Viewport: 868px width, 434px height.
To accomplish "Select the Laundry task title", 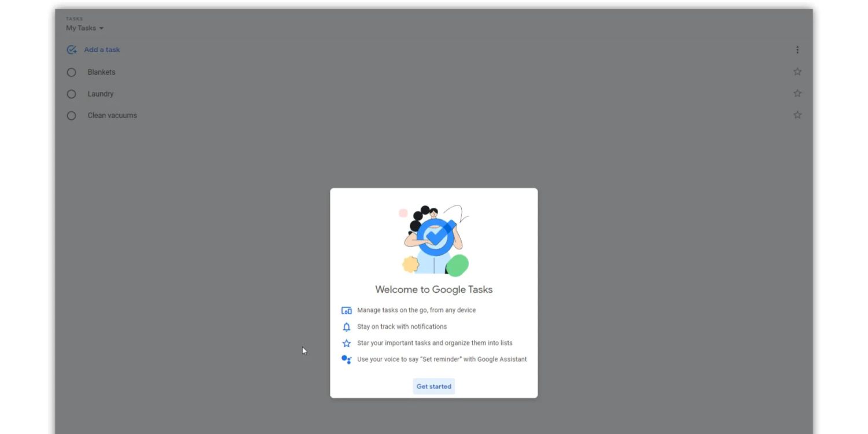I will point(100,94).
